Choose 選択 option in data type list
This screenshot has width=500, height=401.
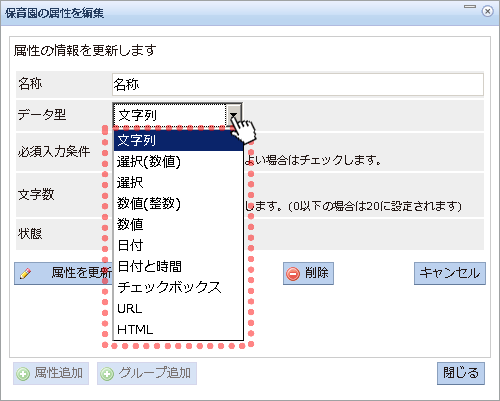coord(178,183)
